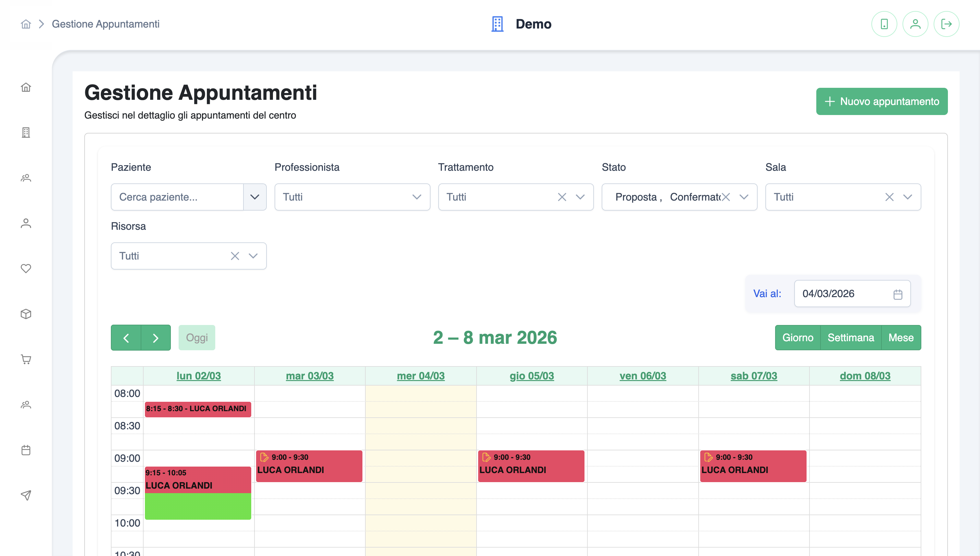Image resolution: width=980 pixels, height=556 pixels.
Task: Open the sidebar shopping cart icon
Action: tap(26, 359)
